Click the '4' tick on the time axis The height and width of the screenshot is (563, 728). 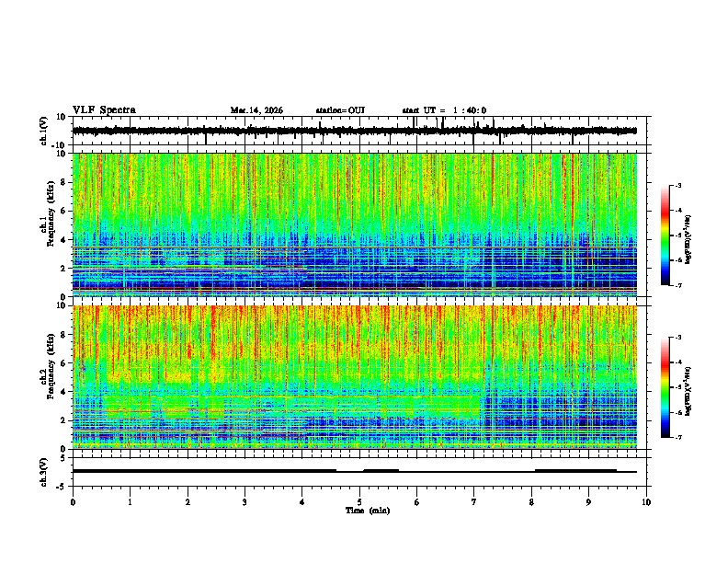click(302, 502)
